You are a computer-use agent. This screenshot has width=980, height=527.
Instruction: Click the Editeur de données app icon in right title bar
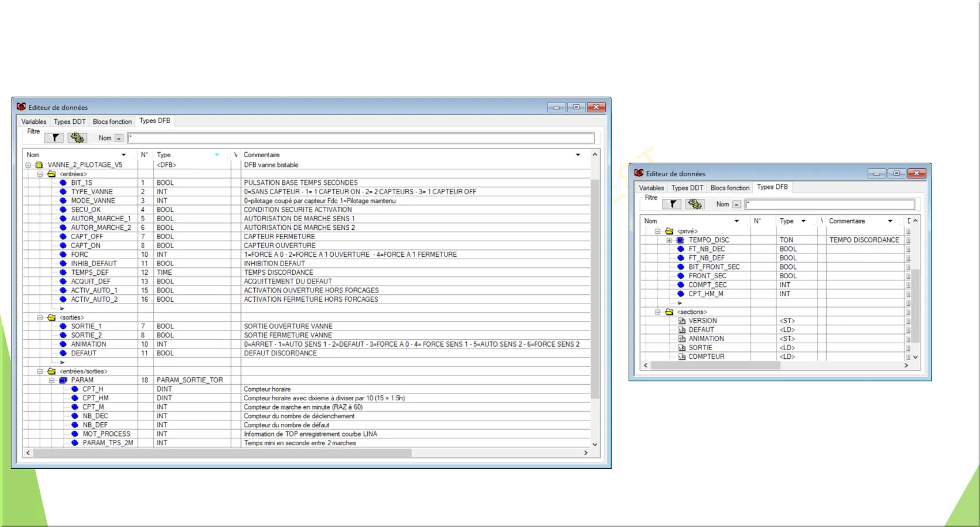pyautogui.click(x=639, y=173)
